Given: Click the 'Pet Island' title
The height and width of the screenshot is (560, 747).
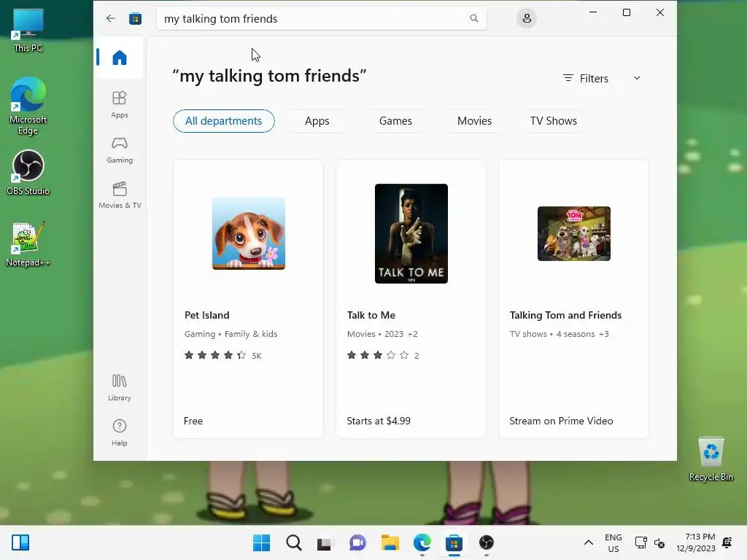Looking at the screenshot, I should click(206, 315).
